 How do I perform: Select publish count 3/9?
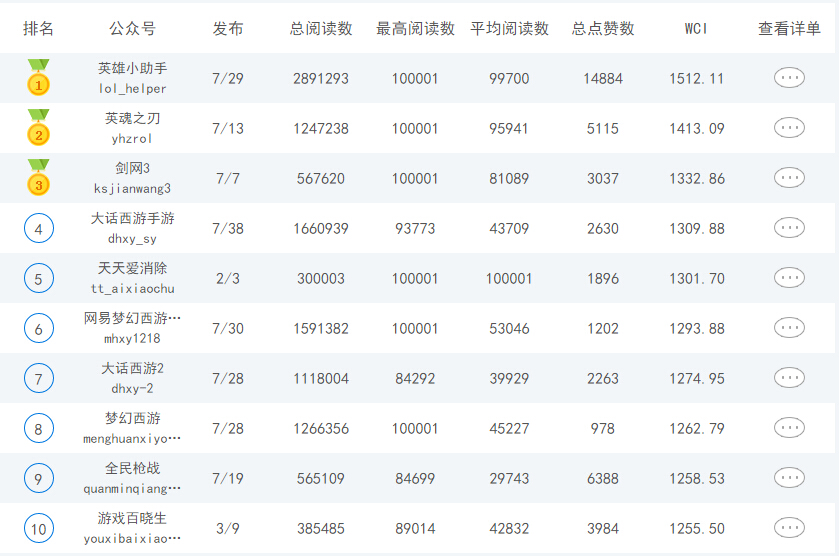point(228,529)
